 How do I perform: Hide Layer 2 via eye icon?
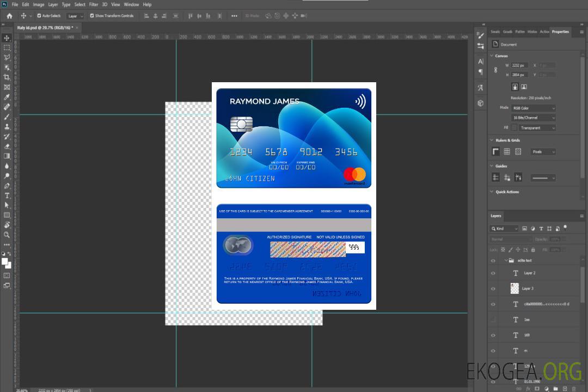pyautogui.click(x=493, y=273)
